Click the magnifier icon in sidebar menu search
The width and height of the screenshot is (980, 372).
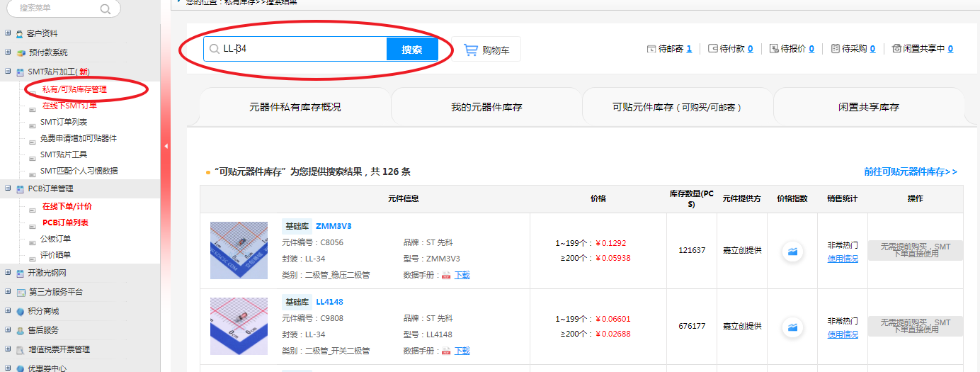pyautogui.click(x=106, y=9)
